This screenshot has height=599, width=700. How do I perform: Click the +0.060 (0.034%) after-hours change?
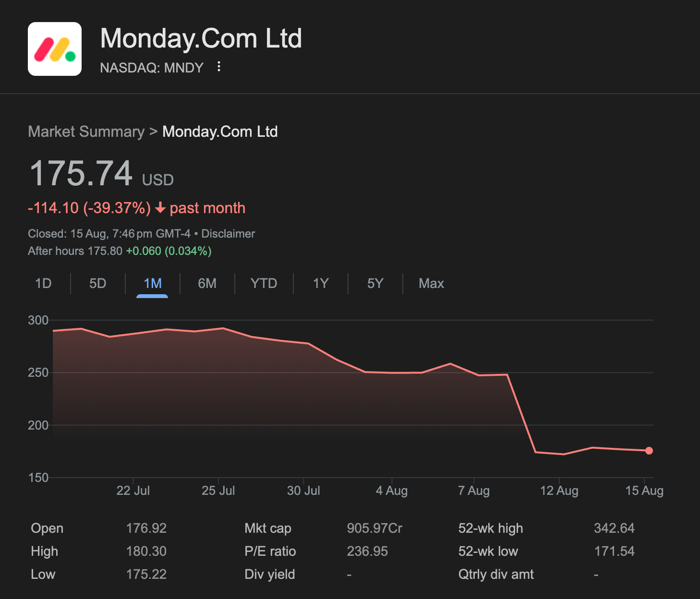(x=169, y=251)
